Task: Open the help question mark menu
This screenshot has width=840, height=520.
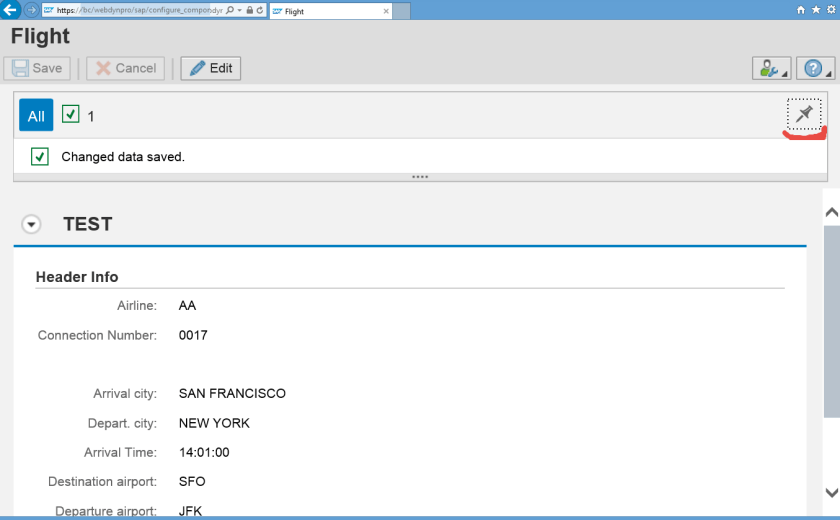Action: tap(815, 69)
